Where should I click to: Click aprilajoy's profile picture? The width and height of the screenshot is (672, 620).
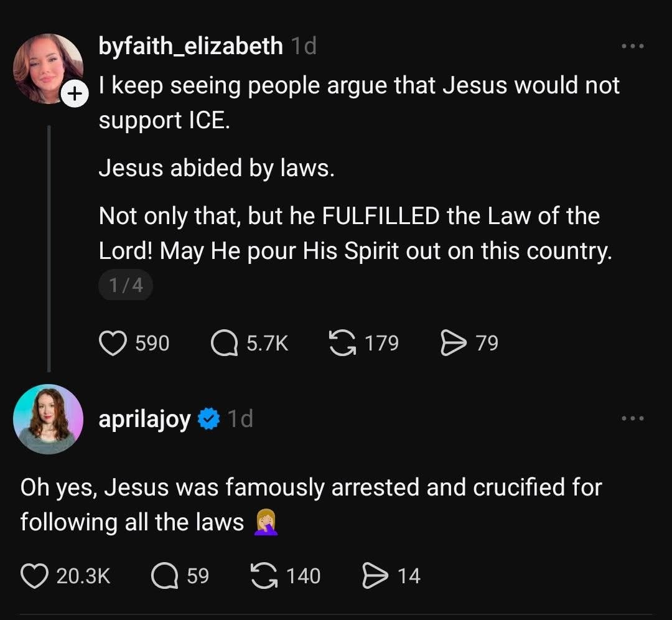click(49, 419)
